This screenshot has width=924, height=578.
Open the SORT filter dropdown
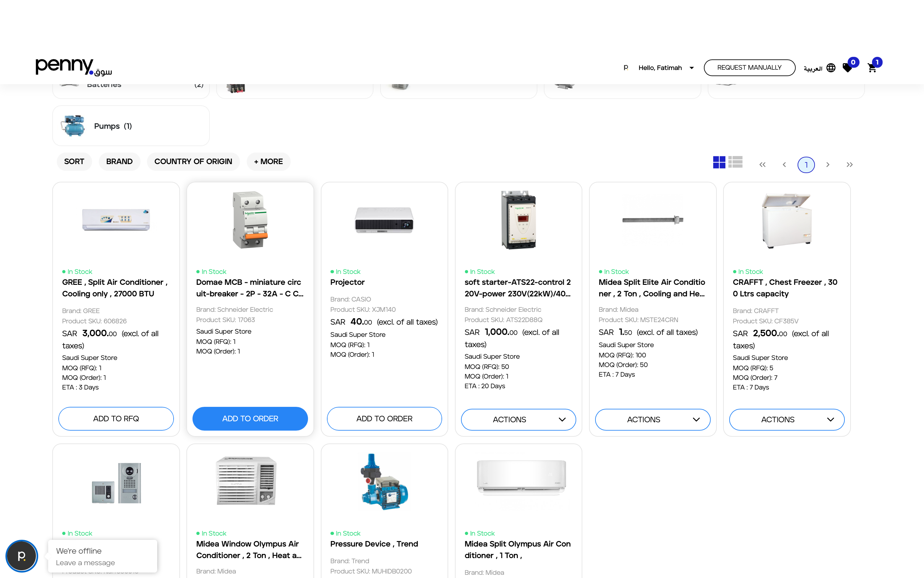click(74, 161)
